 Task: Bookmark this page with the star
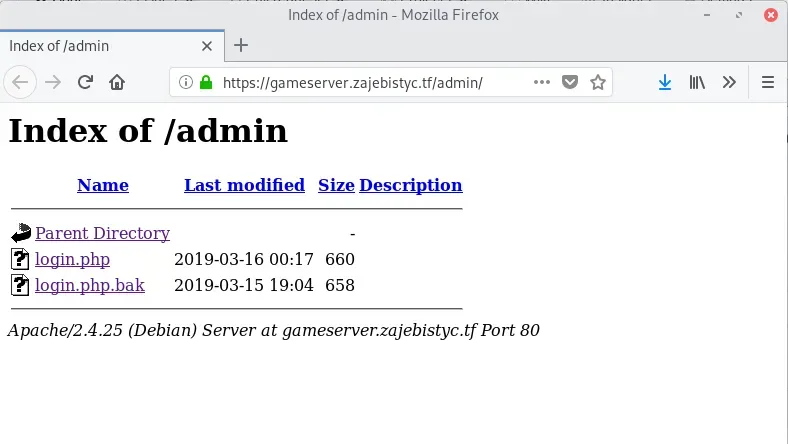[598, 82]
